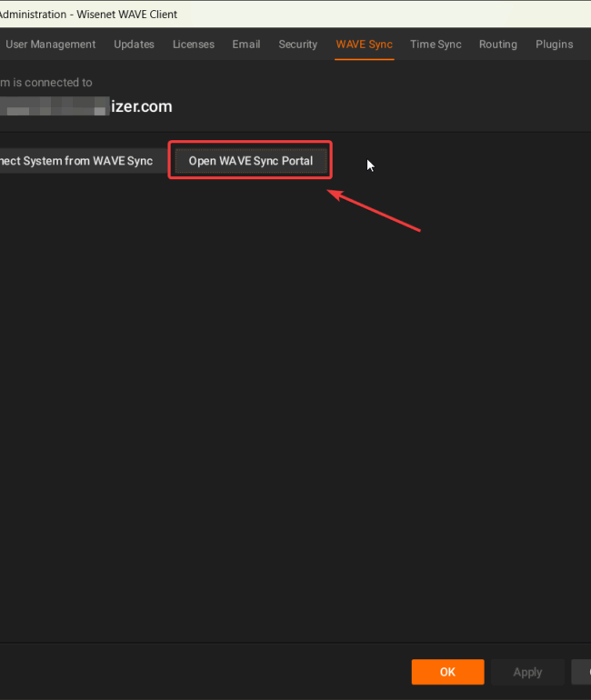The height and width of the screenshot is (700, 591).
Task: Switch to the Updates tab
Action: (x=134, y=45)
